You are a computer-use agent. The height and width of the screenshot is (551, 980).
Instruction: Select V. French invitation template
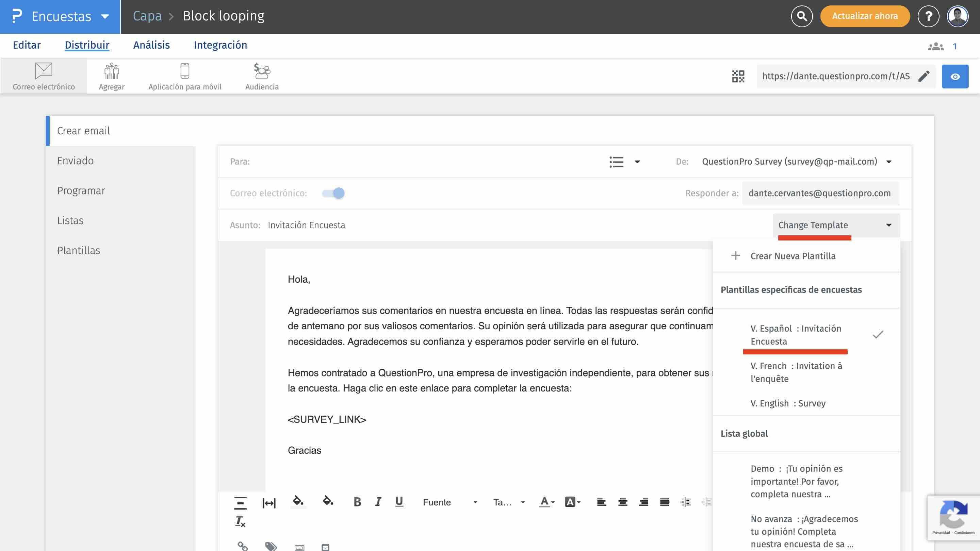(796, 372)
